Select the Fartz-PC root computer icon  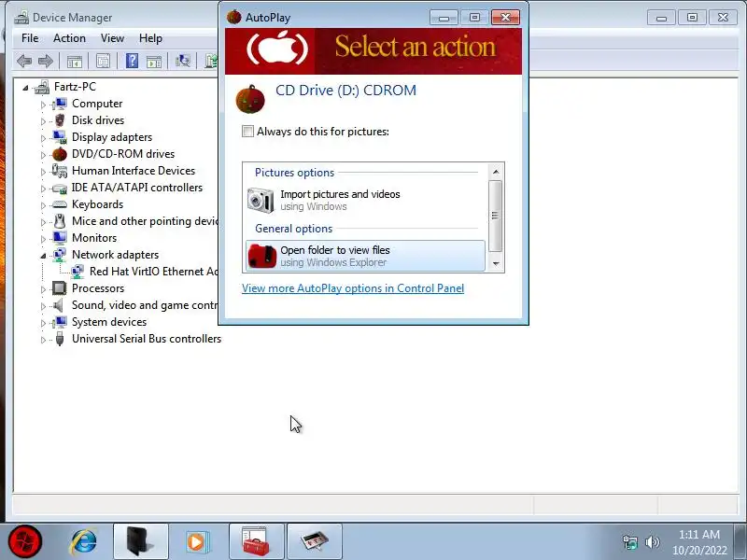(x=42, y=87)
